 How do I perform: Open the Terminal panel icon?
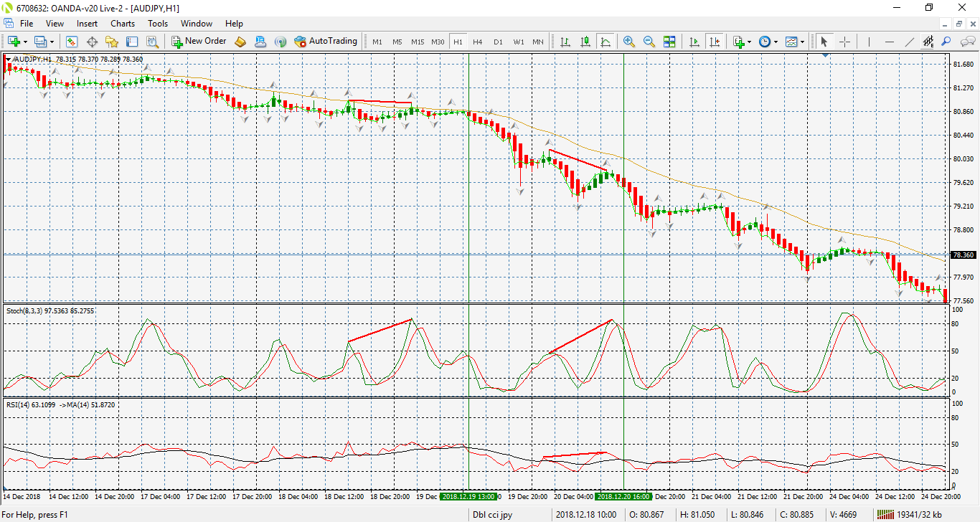pos(132,42)
